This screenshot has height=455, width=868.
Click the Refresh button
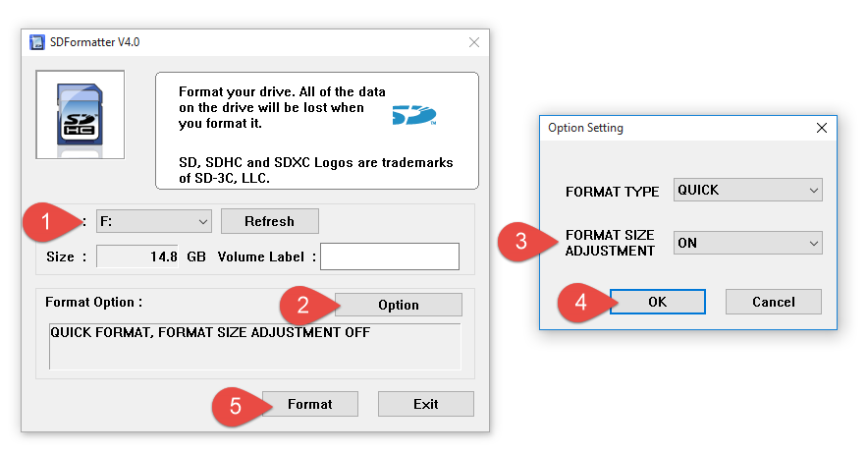(270, 221)
